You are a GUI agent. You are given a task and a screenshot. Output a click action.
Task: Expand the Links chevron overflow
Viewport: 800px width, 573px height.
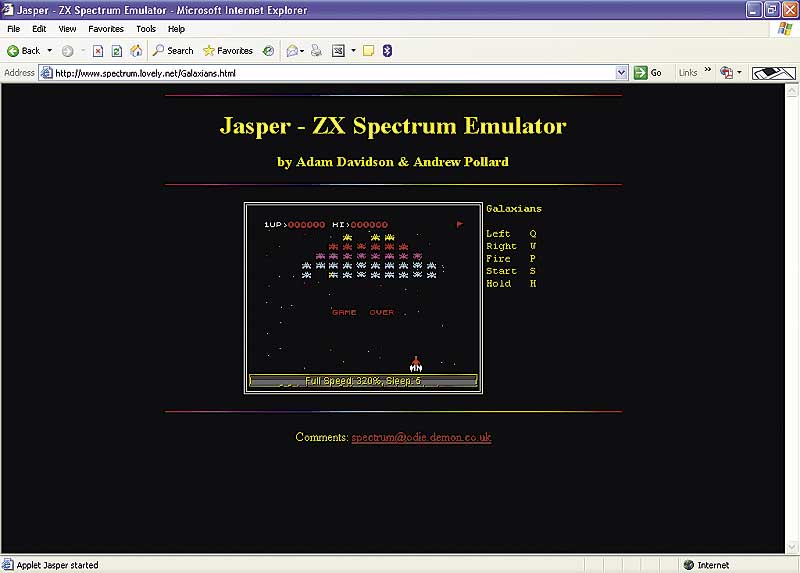[708, 69]
